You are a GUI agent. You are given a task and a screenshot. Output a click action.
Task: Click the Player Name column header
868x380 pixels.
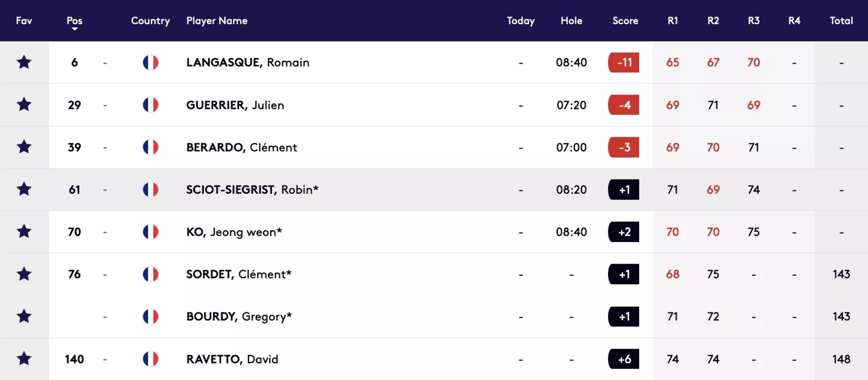pyautogui.click(x=217, y=20)
